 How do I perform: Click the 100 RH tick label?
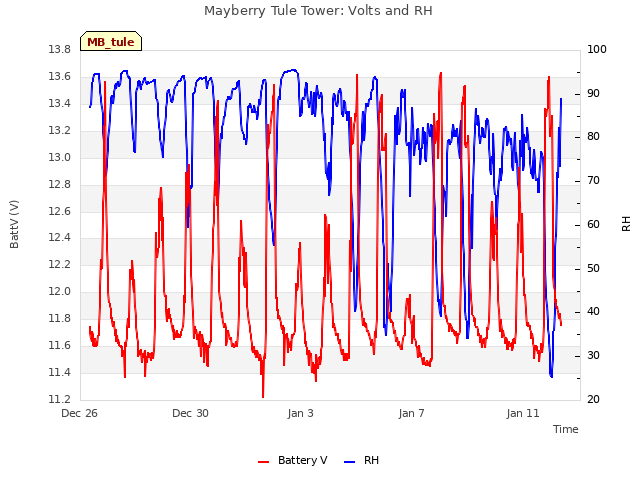click(597, 50)
